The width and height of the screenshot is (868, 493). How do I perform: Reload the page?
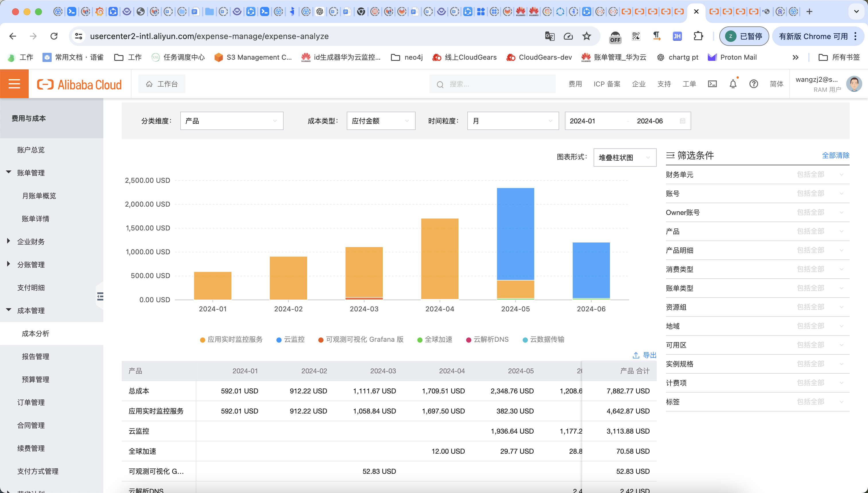pyautogui.click(x=54, y=36)
